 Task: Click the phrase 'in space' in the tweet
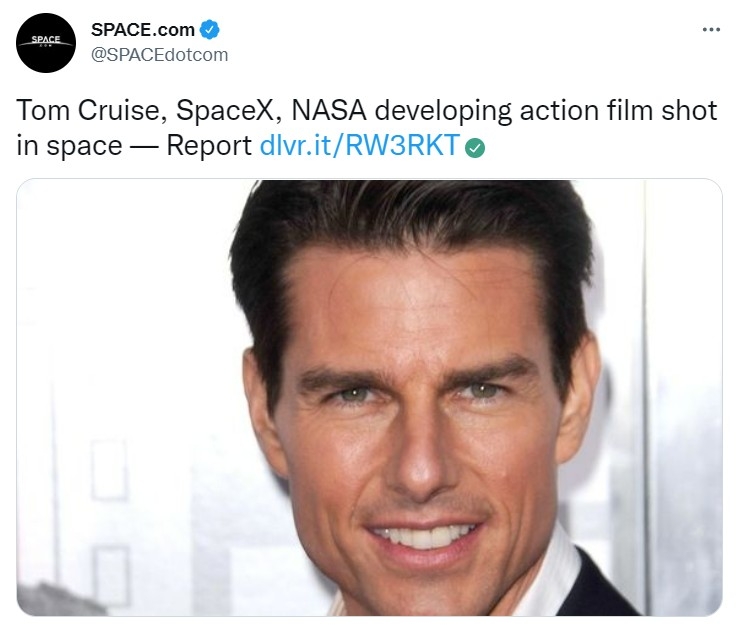[66, 146]
